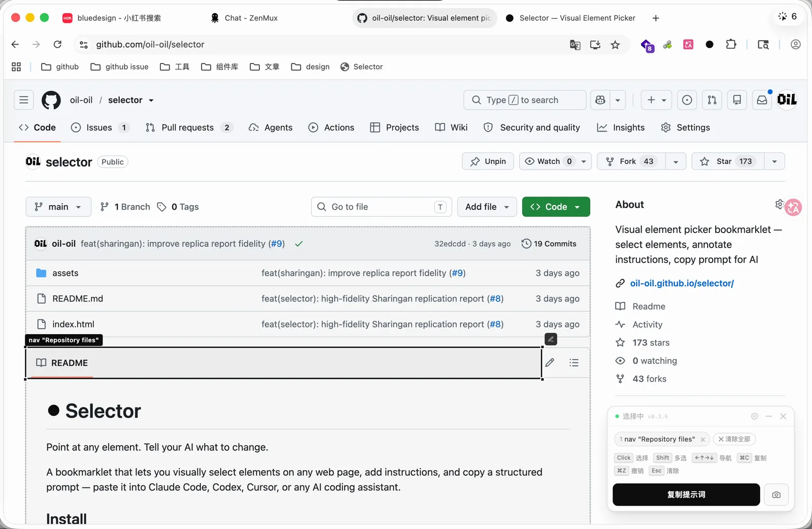Remove the nav "Repository files" chip
This screenshot has height=529, width=812.
tap(703, 440)
